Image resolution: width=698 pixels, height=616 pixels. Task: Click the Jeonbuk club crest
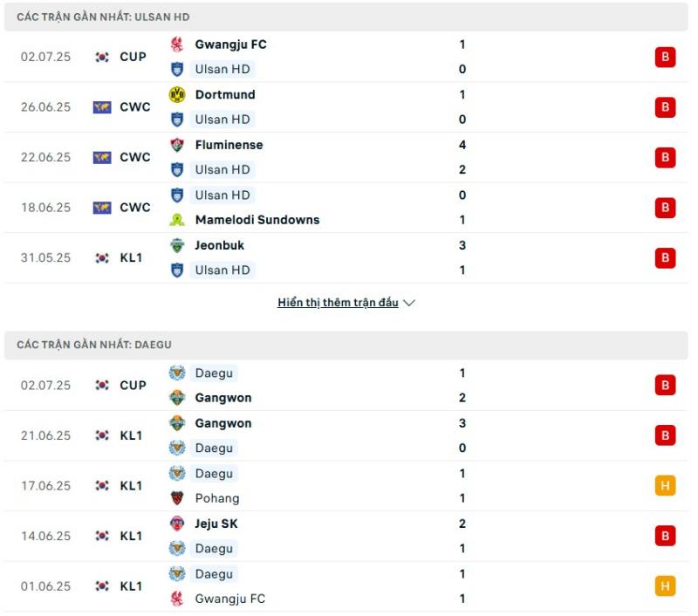179,246
